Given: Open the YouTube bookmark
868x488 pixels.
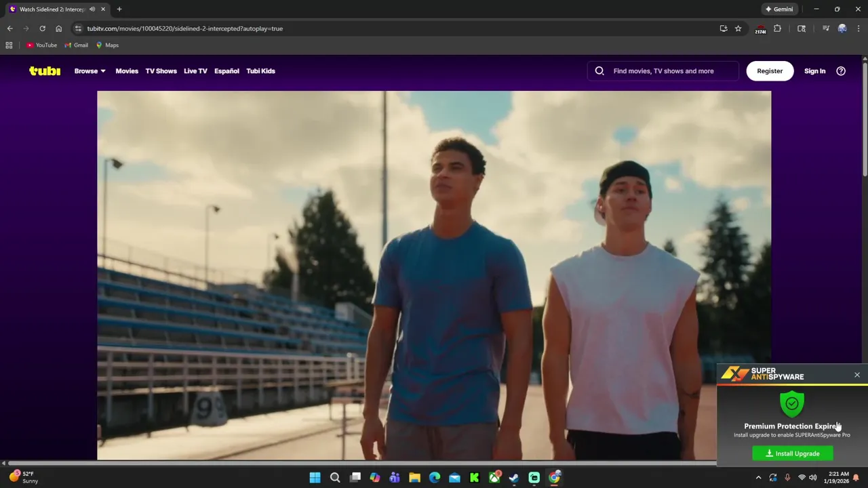Looking at the screenshot, I should (x=42, y=45).
